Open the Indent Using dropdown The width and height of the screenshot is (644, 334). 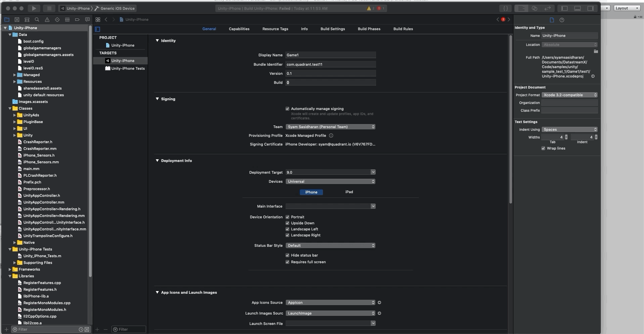[569, 129]
